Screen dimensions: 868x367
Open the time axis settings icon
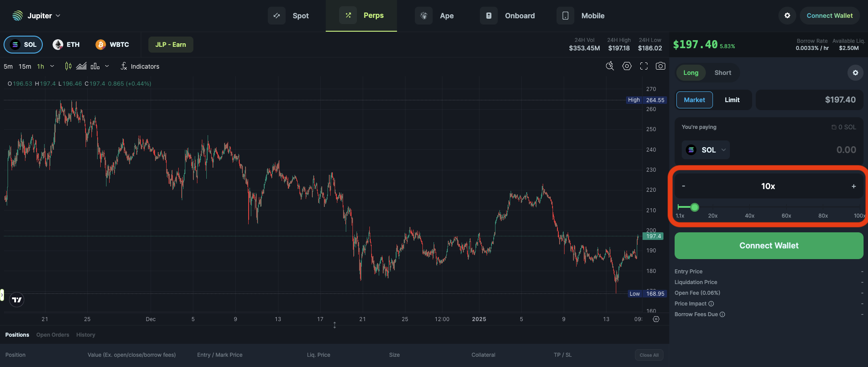(x=656, y=319)
